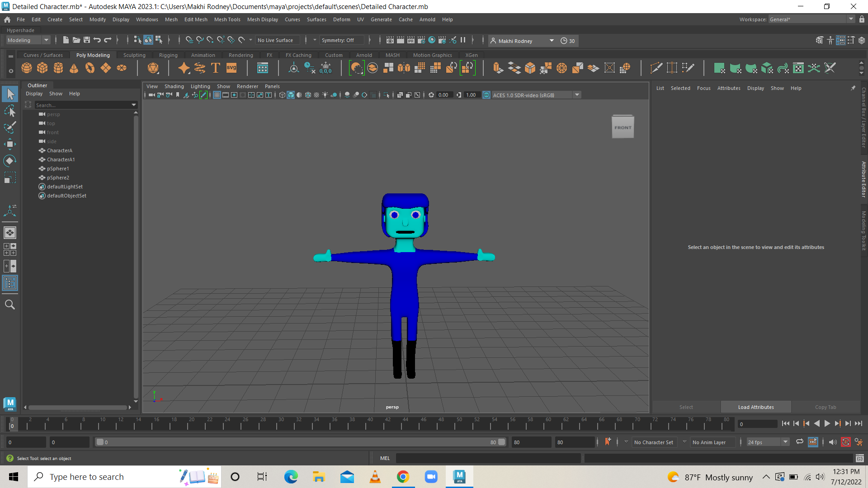Toggle Auto Keyframe button
The height and width of the screenshot is (488, 868).
[846, 442]
